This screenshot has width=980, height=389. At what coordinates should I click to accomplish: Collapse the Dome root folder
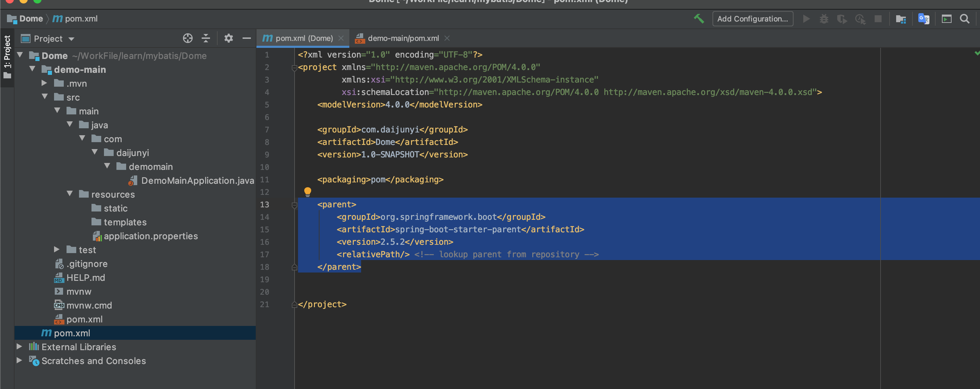[20, 55]
